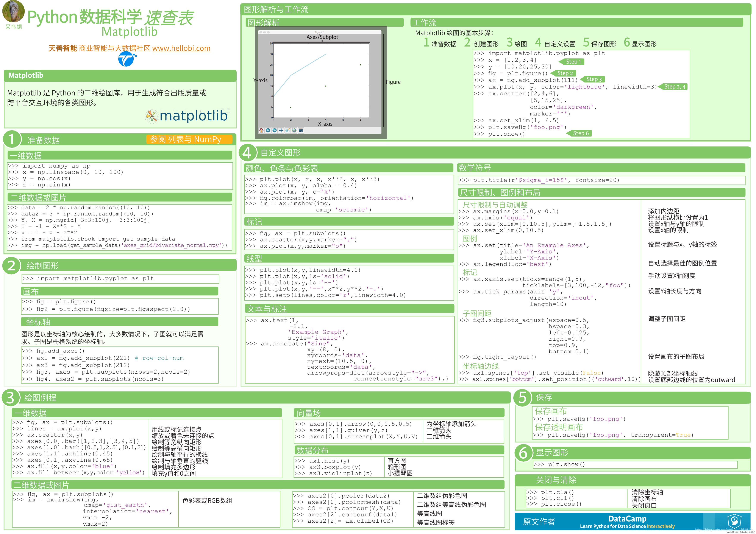Open Configure subplots icon in Figure 1 toolbar
This screenshot has height=534, width=756.
294,130
